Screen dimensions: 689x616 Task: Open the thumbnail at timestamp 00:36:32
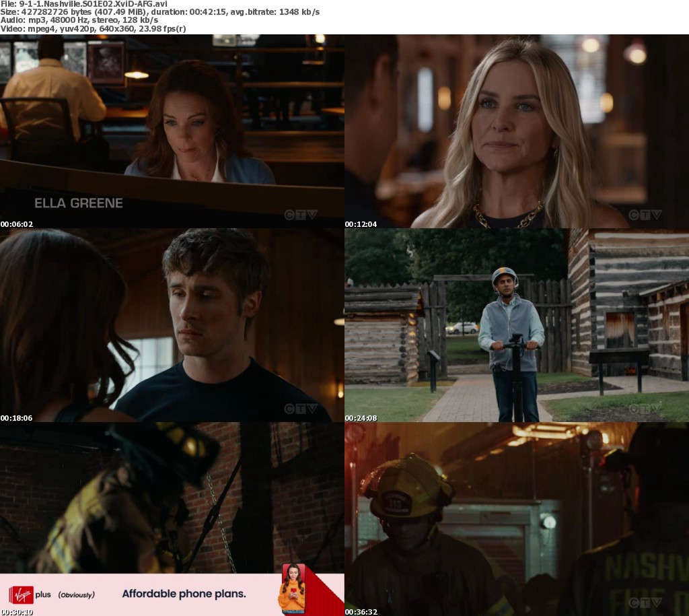[517, 519]
